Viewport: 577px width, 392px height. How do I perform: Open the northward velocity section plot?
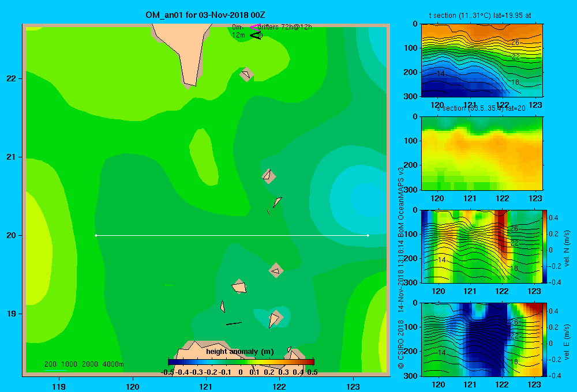pos(482,246)
